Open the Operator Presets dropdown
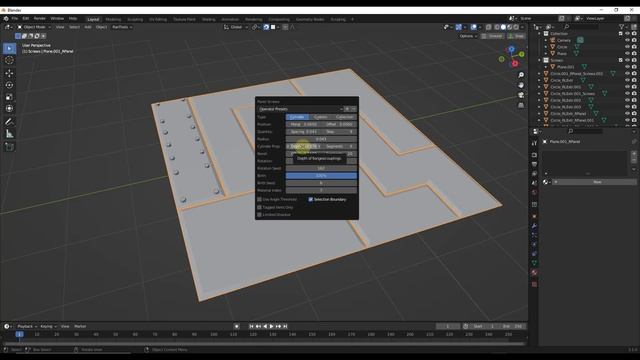640x360 pixels. click(300, 109)
